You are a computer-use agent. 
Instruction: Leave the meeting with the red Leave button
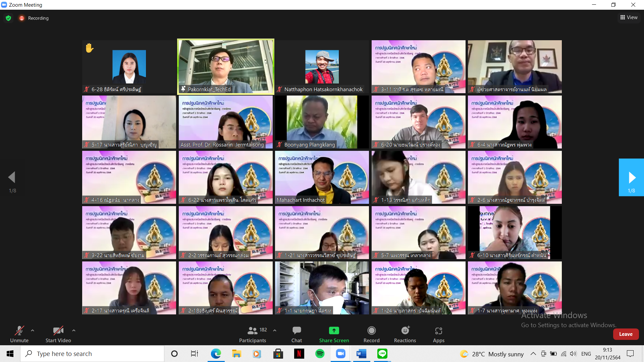[x=626, y=334]
